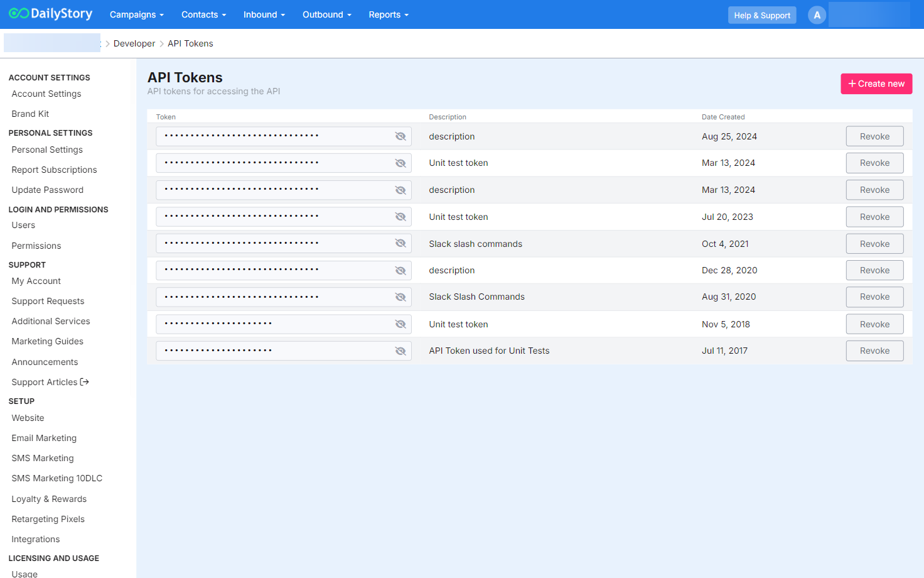Expand the Reports dropdown menu
The height and width of the screenshot is (578, 924).
click(389, 14)
